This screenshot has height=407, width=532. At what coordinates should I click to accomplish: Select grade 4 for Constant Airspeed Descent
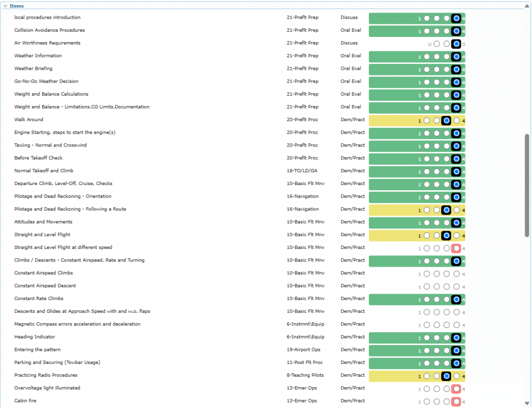457,287
